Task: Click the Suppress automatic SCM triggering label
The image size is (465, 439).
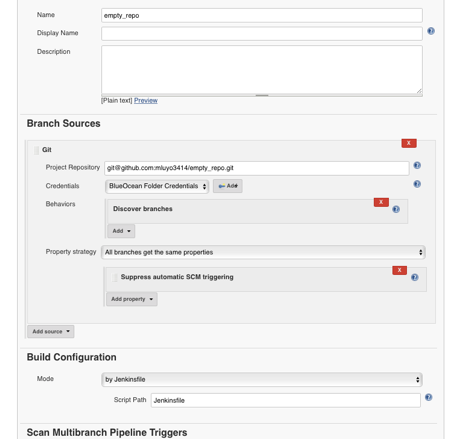Action: [177, 277]
